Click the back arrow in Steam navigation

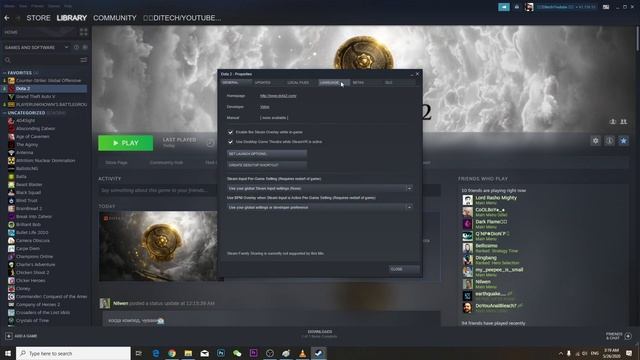pyautogui.click(x=7, y=18)
